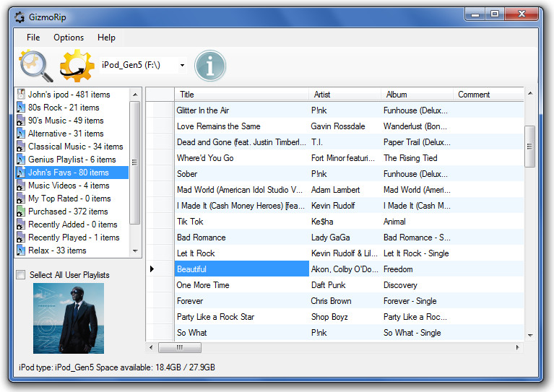Click the GizmoRip title bar app icon
The width and height of the screenshot is (554, 392).
click(x=20, y=17)
